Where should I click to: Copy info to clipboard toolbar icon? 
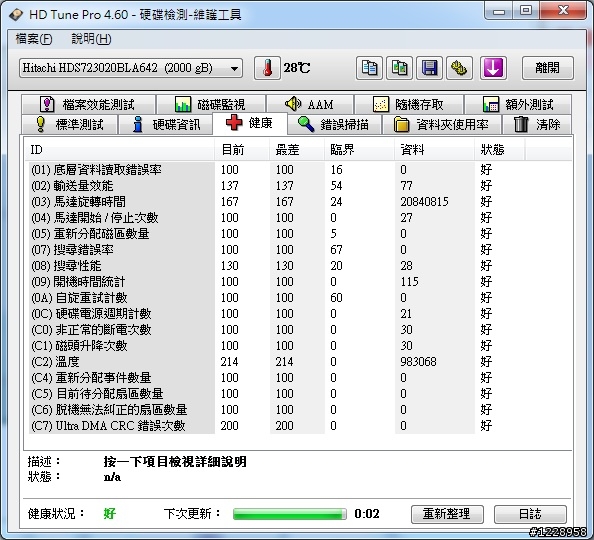369,68
